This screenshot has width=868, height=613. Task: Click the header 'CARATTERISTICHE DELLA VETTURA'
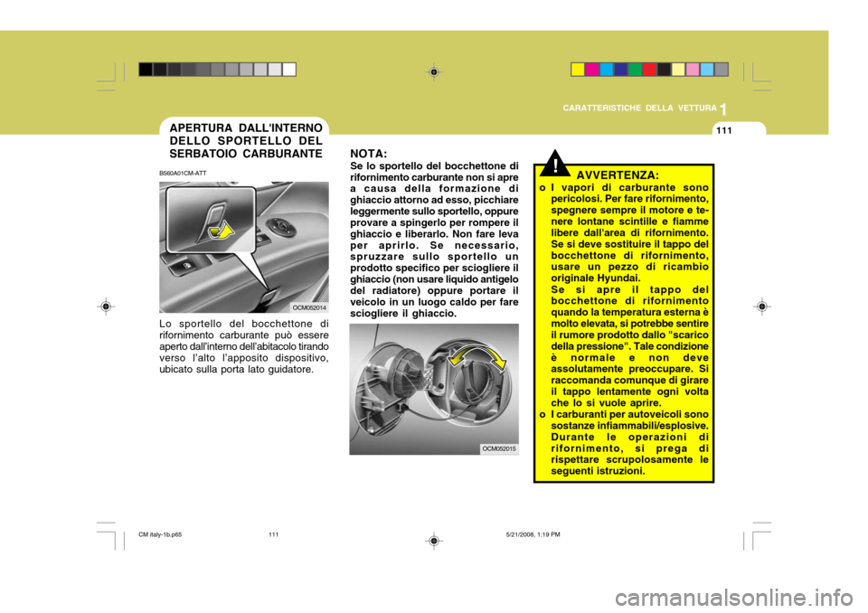click(639, 108)
